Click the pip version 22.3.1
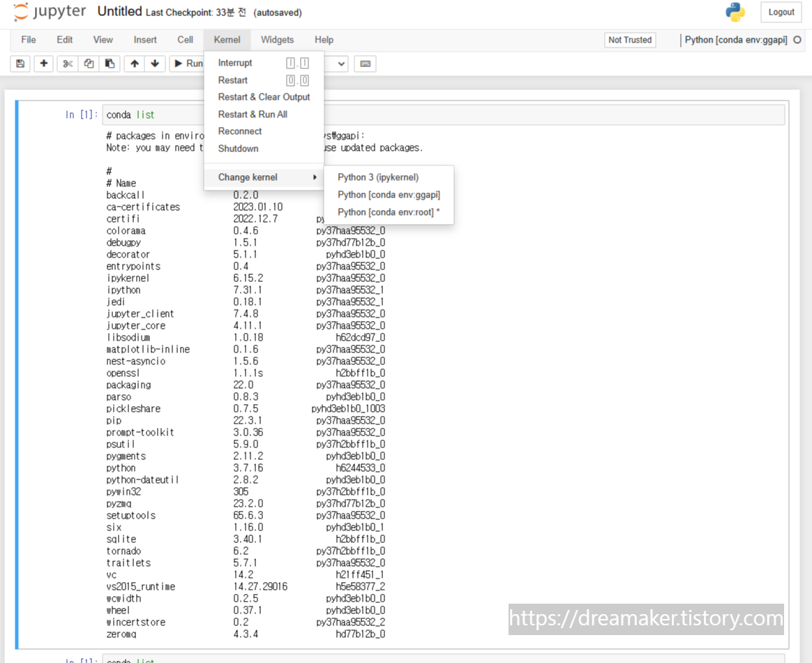Viewport: 812px width, 663px height. coord(248,421)
